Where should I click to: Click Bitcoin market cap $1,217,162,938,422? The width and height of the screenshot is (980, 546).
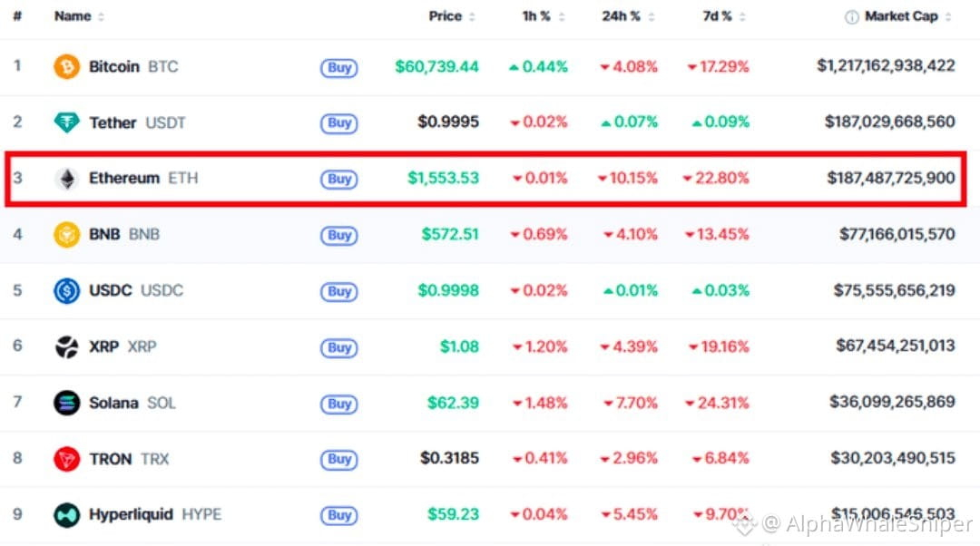pos(886,65)
